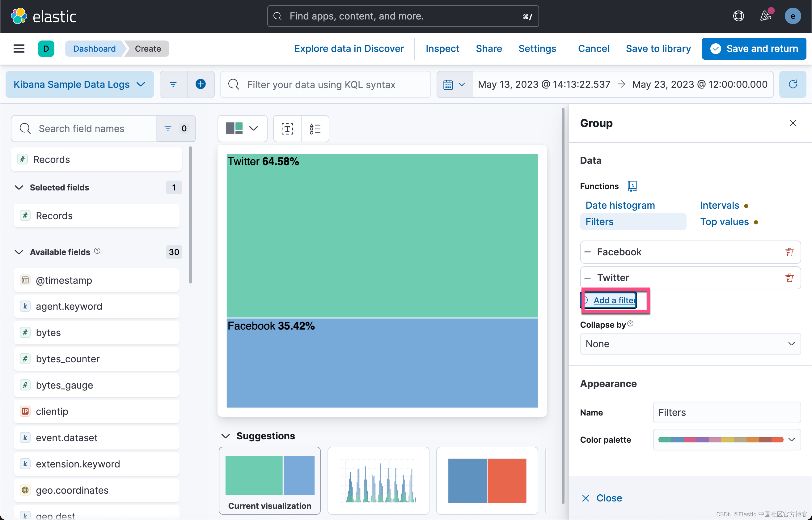Open the help lifebuoy menu

pyautogui.click(x=738, y=16)
